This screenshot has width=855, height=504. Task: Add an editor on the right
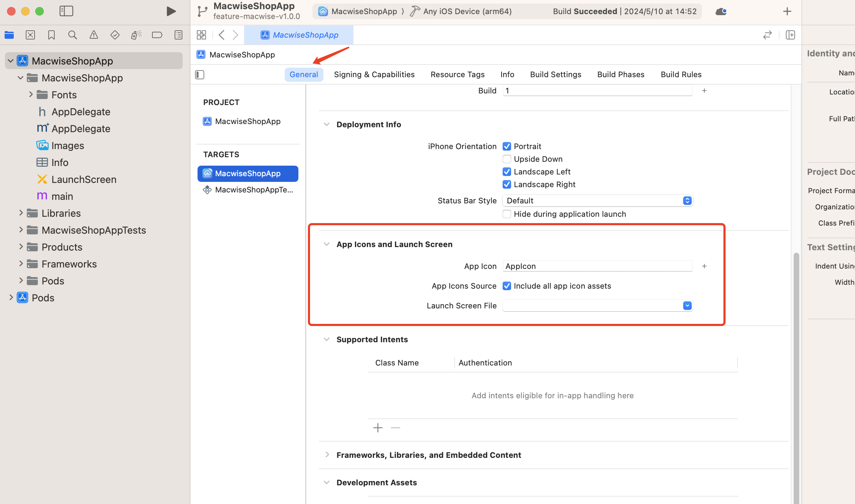790,35
